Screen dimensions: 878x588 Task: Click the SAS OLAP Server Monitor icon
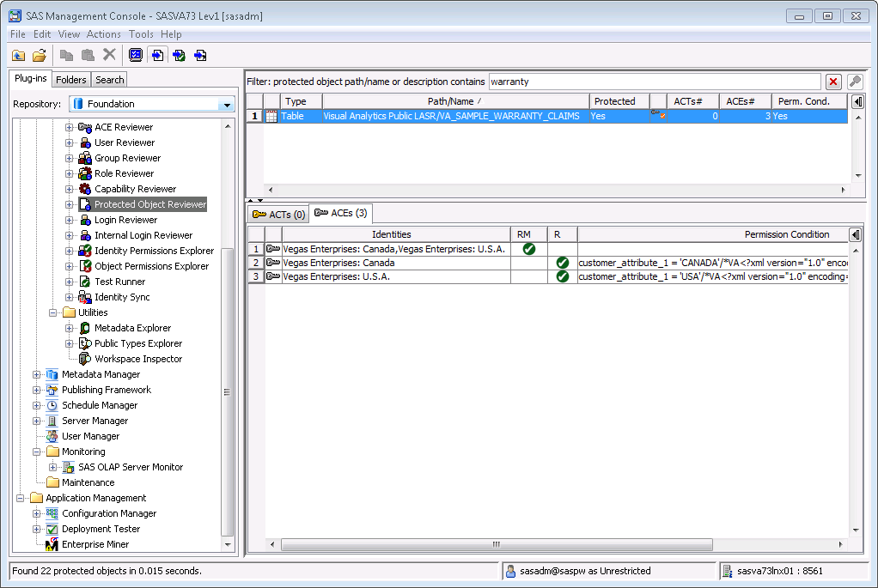[x=69, y=467]
